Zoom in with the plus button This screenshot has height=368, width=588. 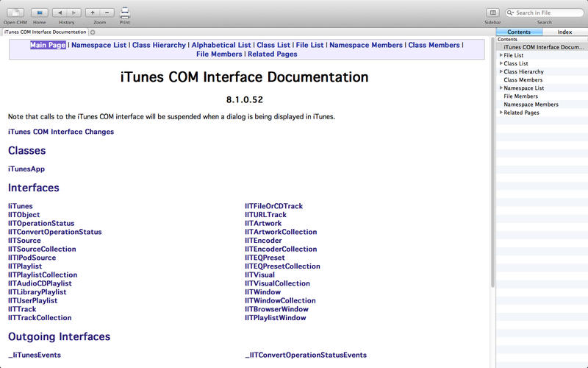click(93, 13)
